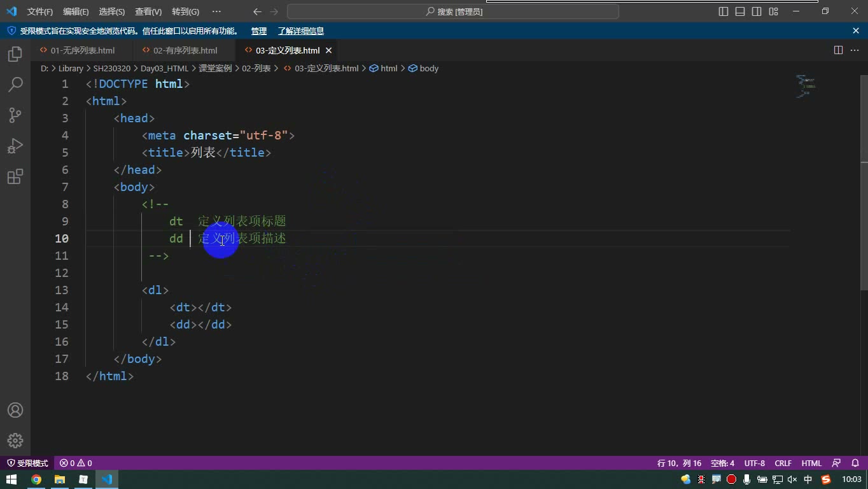The image size is (868, 489).
Task: Open editor More Actions ellipsis
Action: coord(855,50)
